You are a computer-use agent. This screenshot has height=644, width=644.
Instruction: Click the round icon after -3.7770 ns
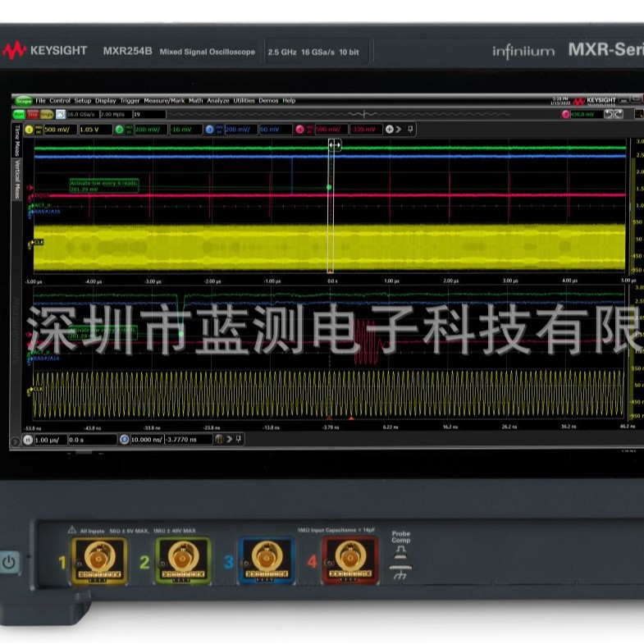coord(219,440)
